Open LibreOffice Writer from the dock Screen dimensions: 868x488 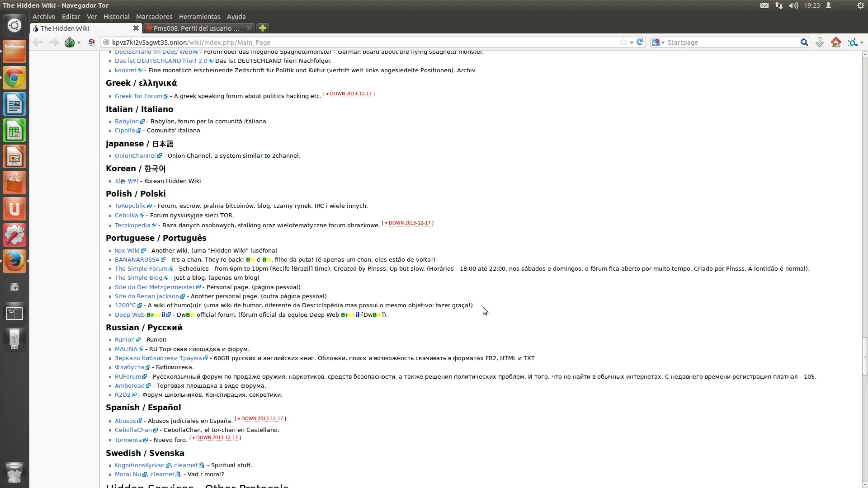(x=14, y=104)
